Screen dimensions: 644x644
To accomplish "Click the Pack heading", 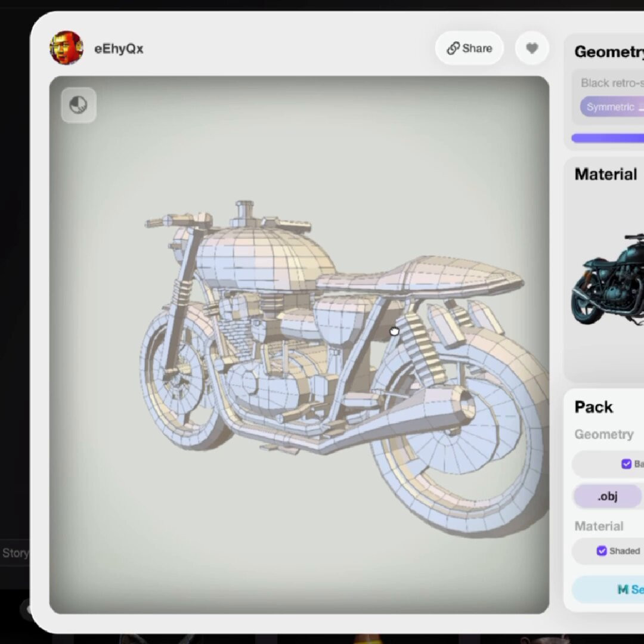I will (593, 407).
